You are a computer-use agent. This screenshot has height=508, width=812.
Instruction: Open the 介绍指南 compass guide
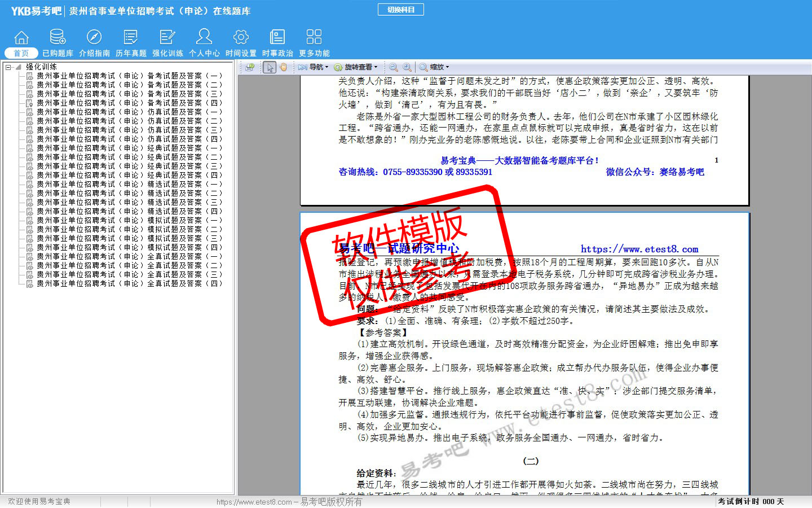[x=94, y=43]
